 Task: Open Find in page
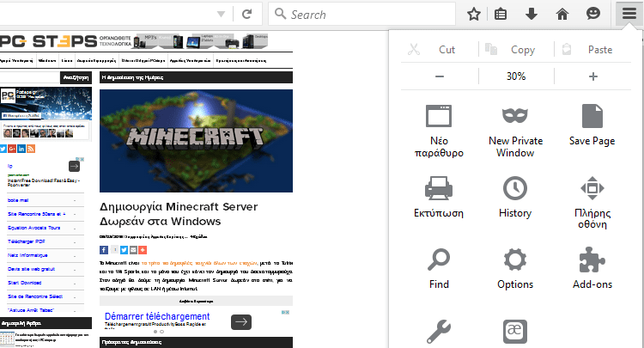tap(439, 268)
